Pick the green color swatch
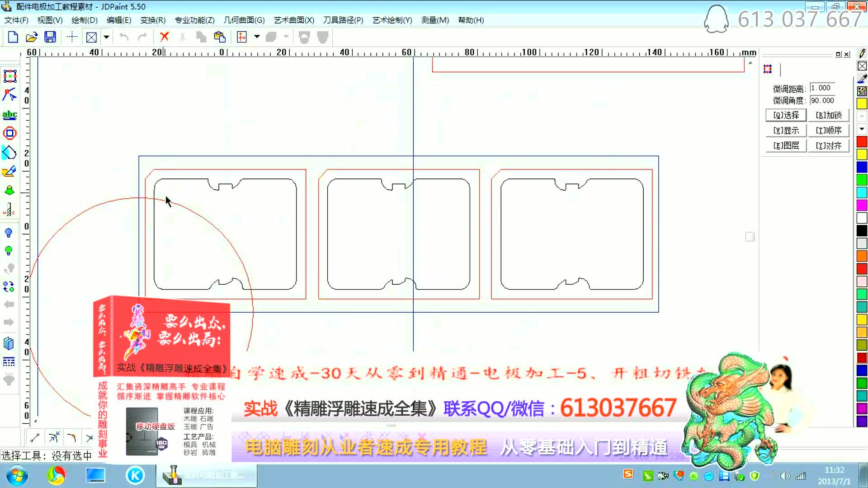868x488 pixels. click(x=862, y=180)
